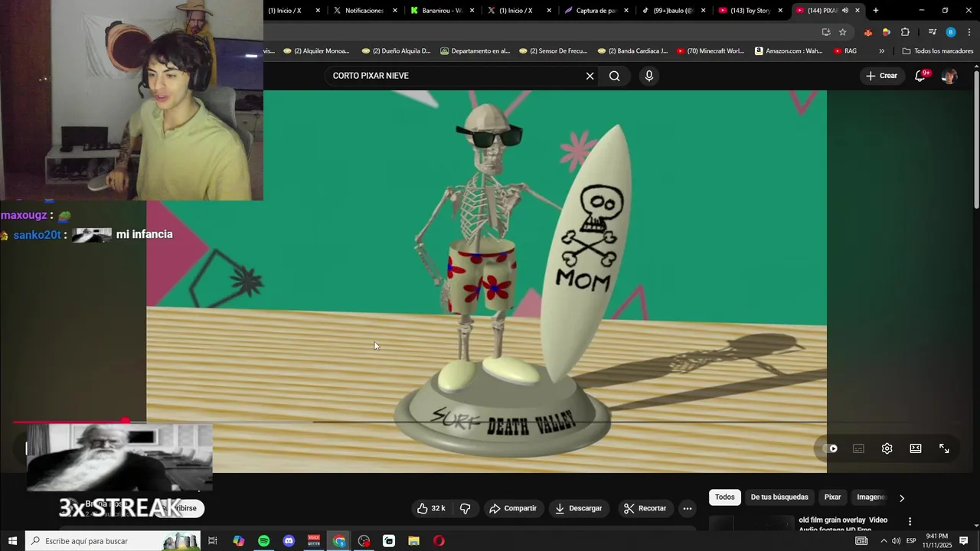Switch to the (99+)baulo TikTok tab
980x551 pixels.
coord(671,11)
